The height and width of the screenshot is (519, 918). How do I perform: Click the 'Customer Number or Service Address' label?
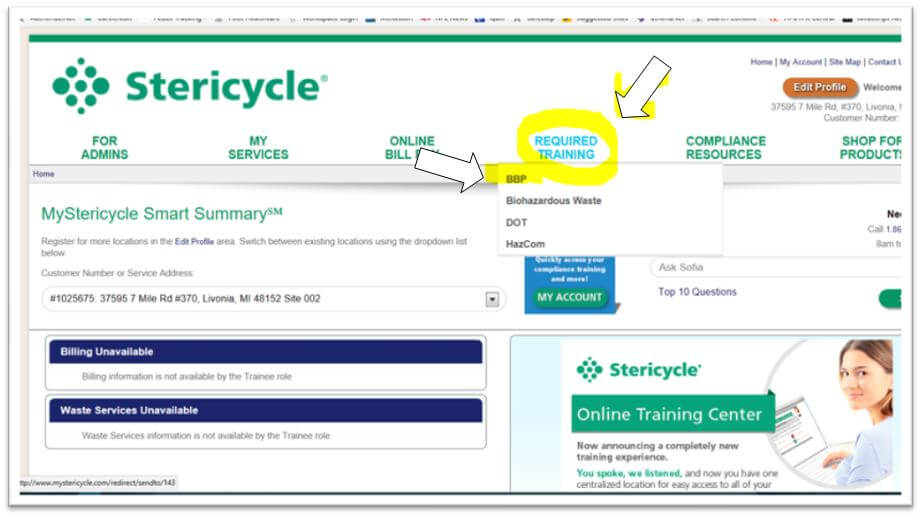[117, 273]
